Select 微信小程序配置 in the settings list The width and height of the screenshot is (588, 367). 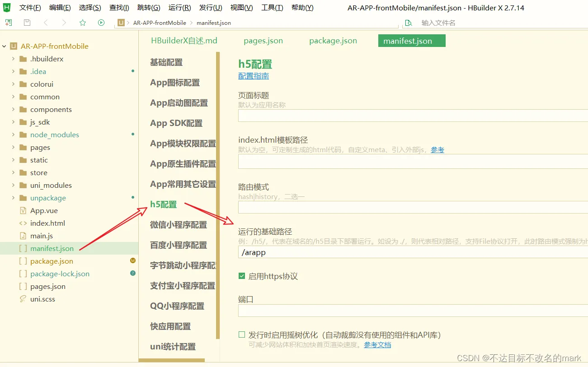tap(179, 225)
